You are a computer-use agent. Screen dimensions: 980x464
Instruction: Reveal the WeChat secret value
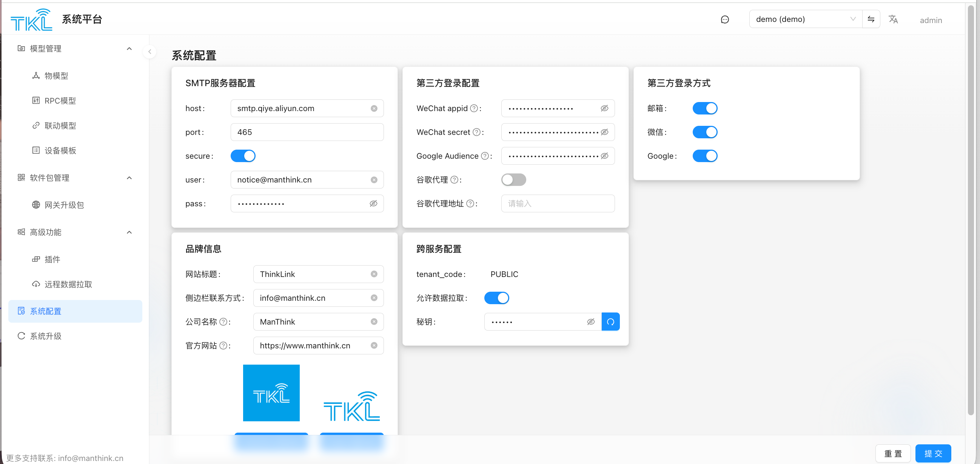point(604,132)
